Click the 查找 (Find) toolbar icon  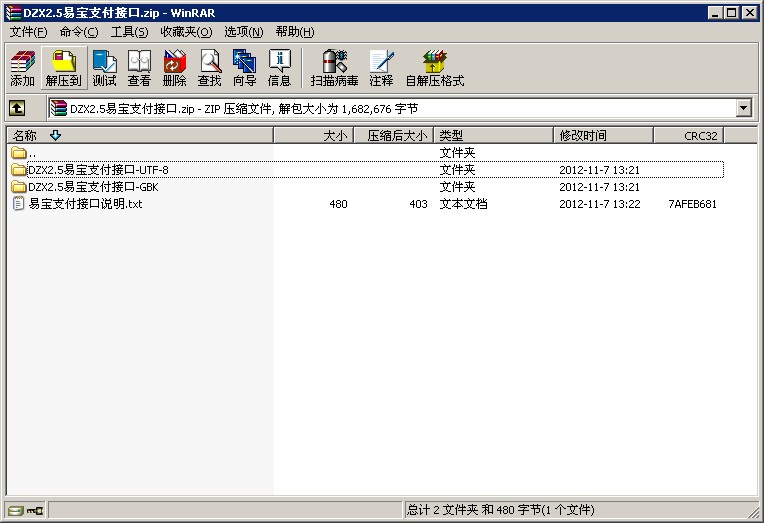210,68
